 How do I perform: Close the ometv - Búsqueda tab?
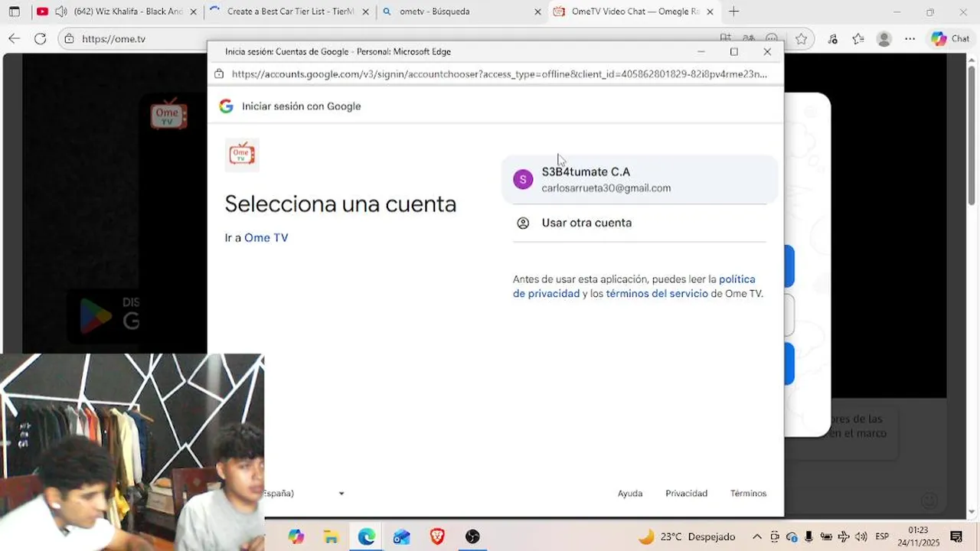point(537,11)
